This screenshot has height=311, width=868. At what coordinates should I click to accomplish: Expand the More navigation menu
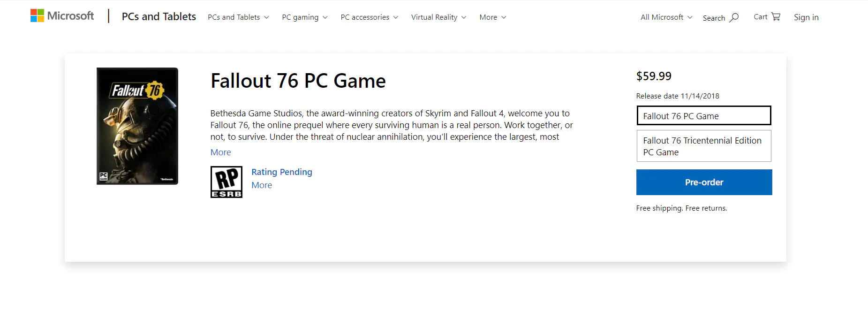tap(493, 17)
